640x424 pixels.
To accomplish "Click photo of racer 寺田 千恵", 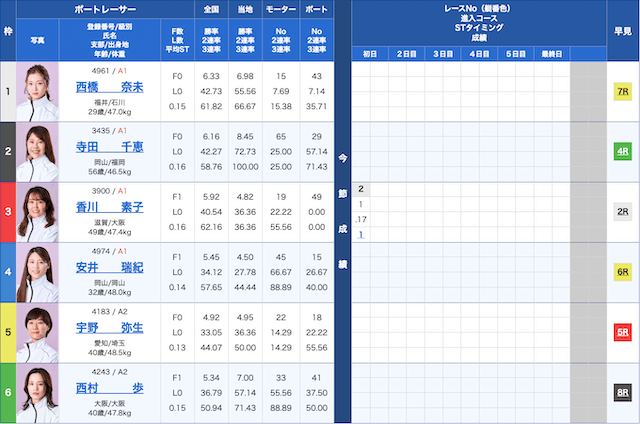I will pos(38,152).
